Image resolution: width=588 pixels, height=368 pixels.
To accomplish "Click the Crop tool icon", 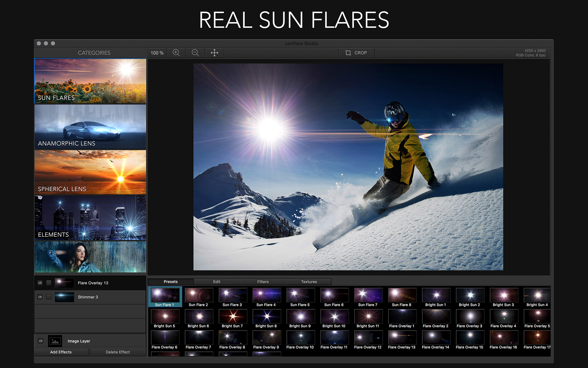I will [347, 53].
